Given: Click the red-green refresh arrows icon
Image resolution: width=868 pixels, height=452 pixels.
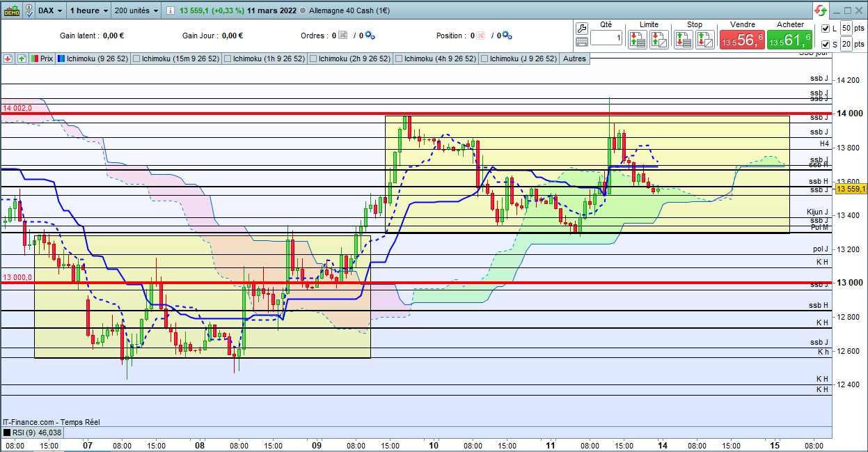Looking at the screenshot, I should pos(821,10).
